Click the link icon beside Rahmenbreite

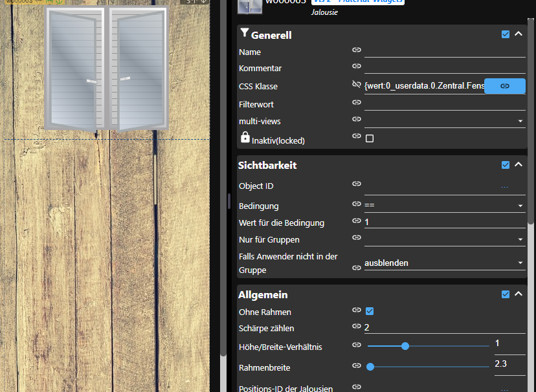point(356,365)
